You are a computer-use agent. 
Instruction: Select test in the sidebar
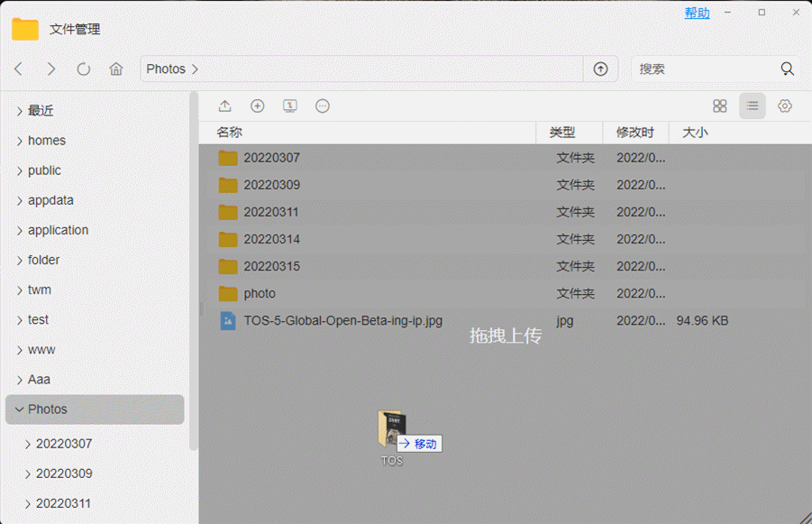(x=38, y=320)
